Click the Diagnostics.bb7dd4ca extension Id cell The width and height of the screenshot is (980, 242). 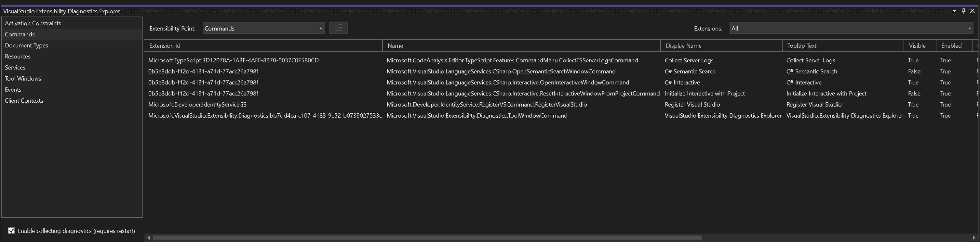tap(265, 116)
